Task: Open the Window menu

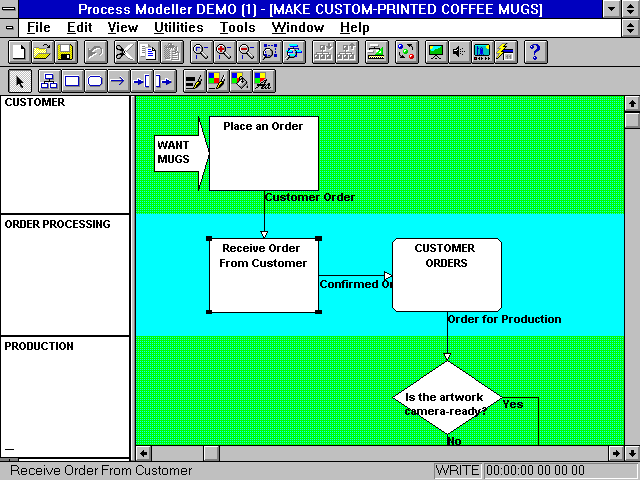Action: [x=297, y=28]
